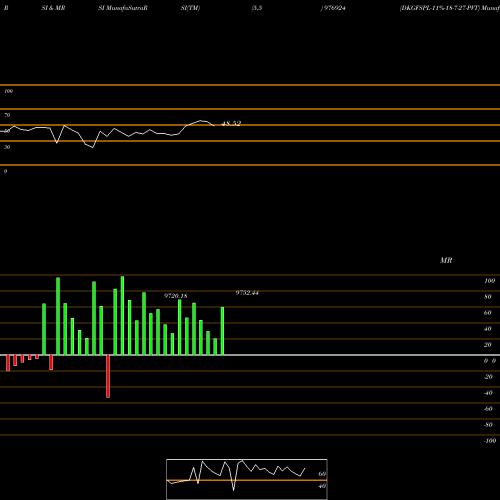Click the 40 label in the mini chart
This screenshot has height=500, width=500.
point(322,486)
